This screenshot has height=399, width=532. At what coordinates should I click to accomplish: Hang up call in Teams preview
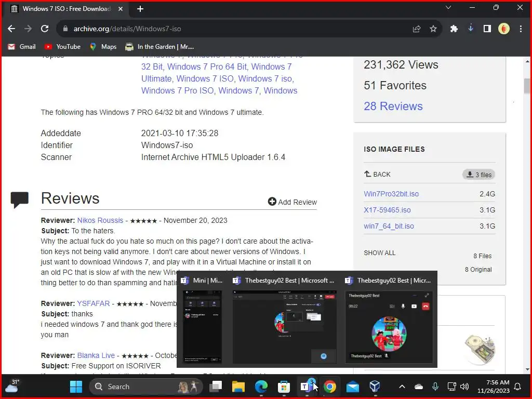[x=426, y=307]
